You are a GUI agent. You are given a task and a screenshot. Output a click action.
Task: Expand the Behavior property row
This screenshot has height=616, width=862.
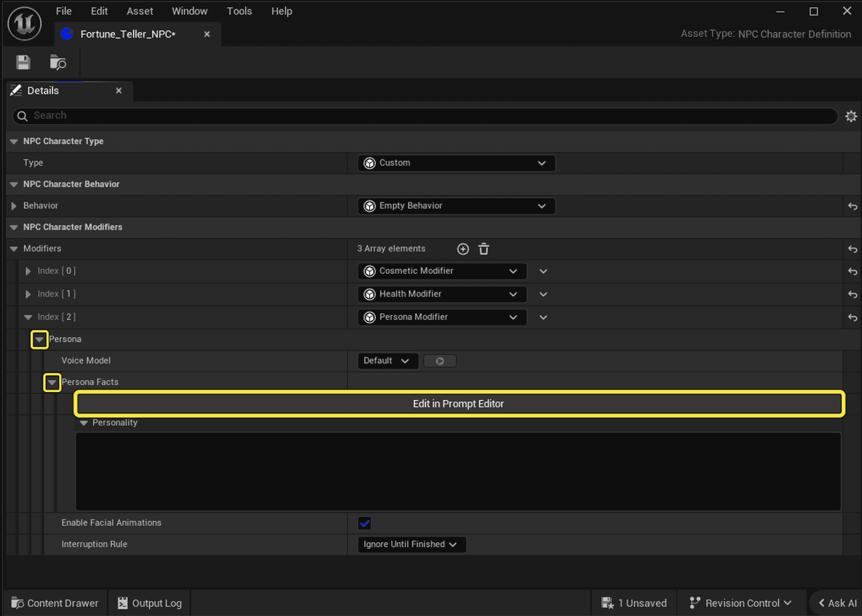(x=14, y=206)
